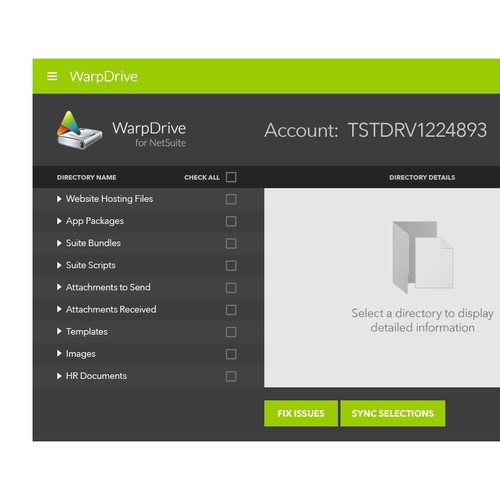Click the 'Select a directory to display' message
Image resolution: width=500 pixels, height=500 pixels.
tap(422, 320)
